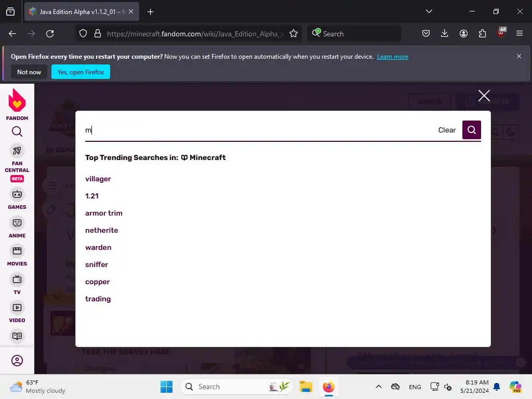Image resolution: width=532 pixels, height=399 pixels.
Task: Open Windows Start menu
Action: [166, 387]
